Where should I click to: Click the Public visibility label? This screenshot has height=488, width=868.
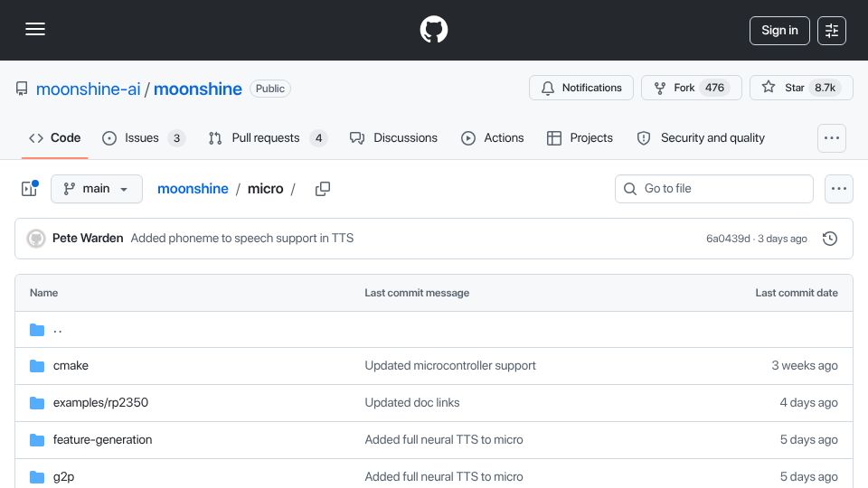pyautogui.click(x=270, y=89)
